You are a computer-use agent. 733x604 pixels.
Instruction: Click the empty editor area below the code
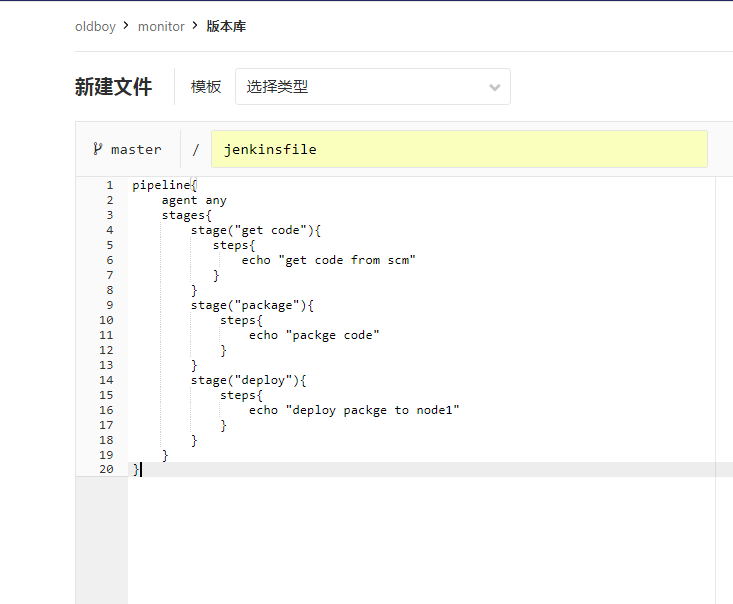[420, 540]
